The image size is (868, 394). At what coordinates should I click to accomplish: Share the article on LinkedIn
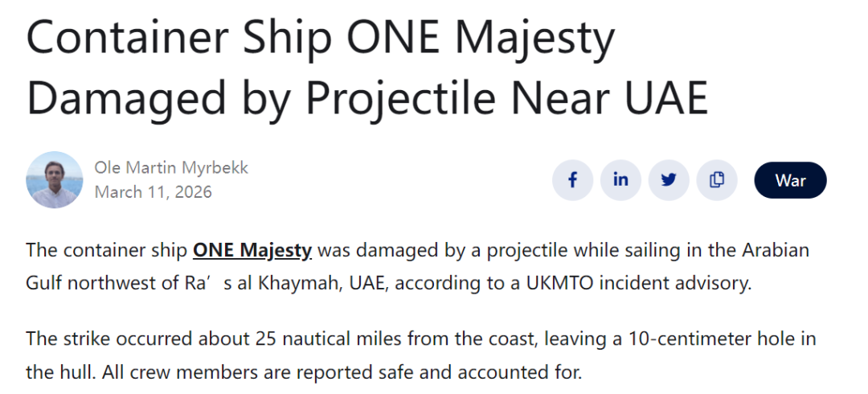coord(620,180)
